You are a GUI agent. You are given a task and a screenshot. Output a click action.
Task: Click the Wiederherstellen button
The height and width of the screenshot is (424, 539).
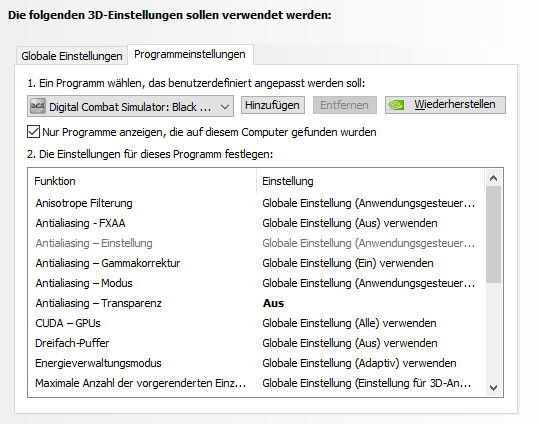[445, 105]
